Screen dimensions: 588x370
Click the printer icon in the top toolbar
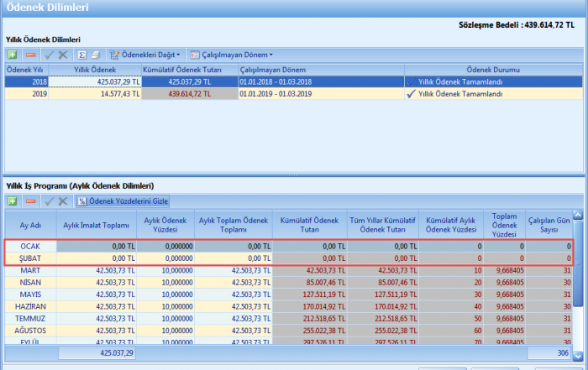click(96, 55)
